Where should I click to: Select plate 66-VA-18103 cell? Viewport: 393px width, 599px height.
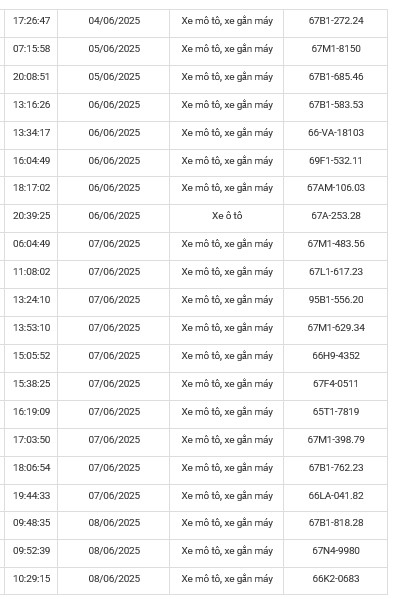click(336, 133)
